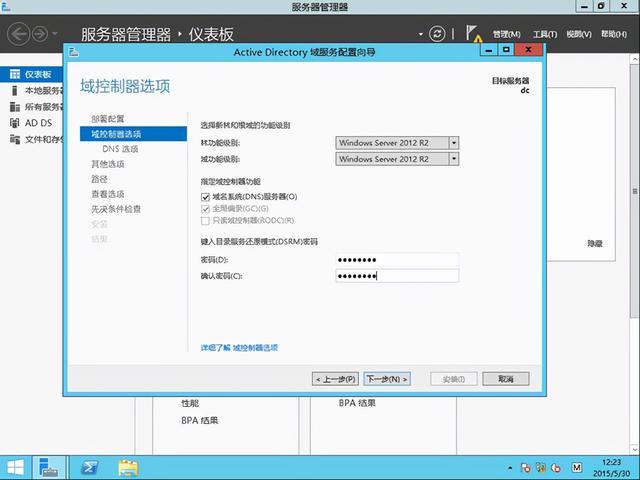
Task: Click the scrollbar up arrow in Server Manager
Action: pyautogui.click(x=635, y=59)
